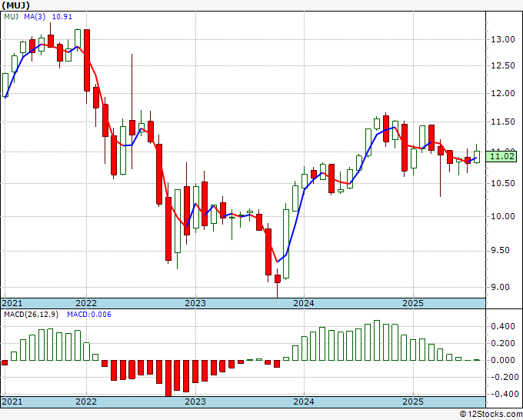Screen dimensions: 523x420
Task: Click the 0.000 MACD axis label
Action: click(x=503, y=360)
